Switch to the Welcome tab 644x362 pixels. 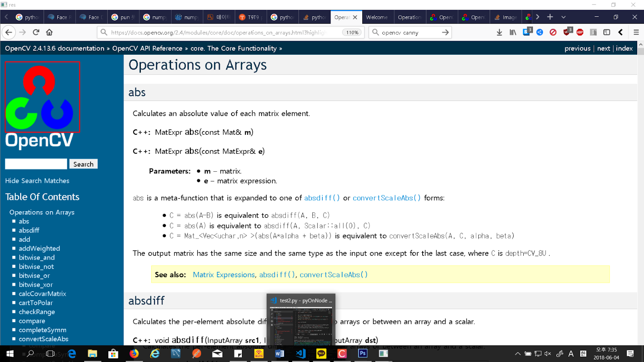pos(377,17)
